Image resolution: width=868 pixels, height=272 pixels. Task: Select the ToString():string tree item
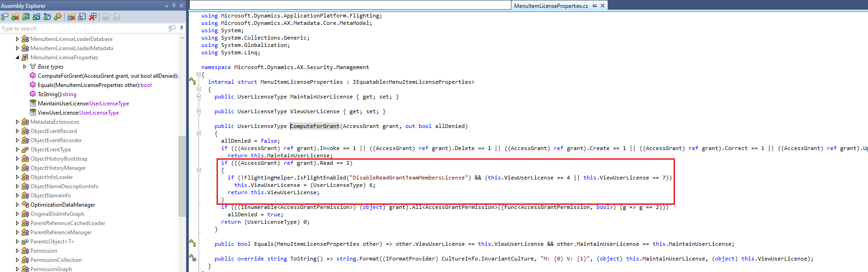pyautogui.click(x=57, y=94)
